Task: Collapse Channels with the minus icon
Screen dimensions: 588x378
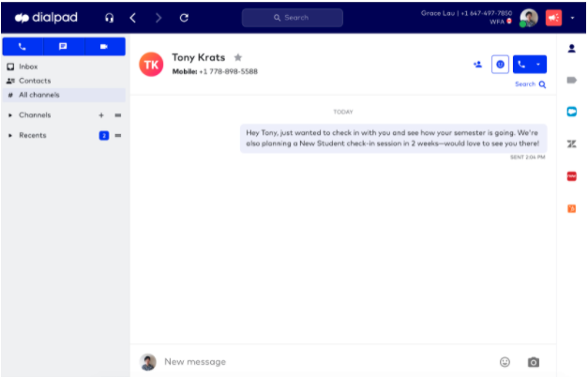Action: (x=118, y=115)
